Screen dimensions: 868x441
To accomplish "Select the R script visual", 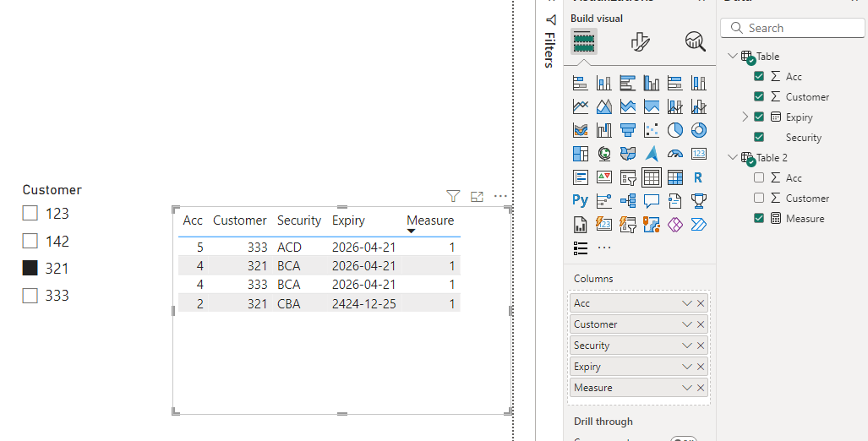I will (699, 177).
